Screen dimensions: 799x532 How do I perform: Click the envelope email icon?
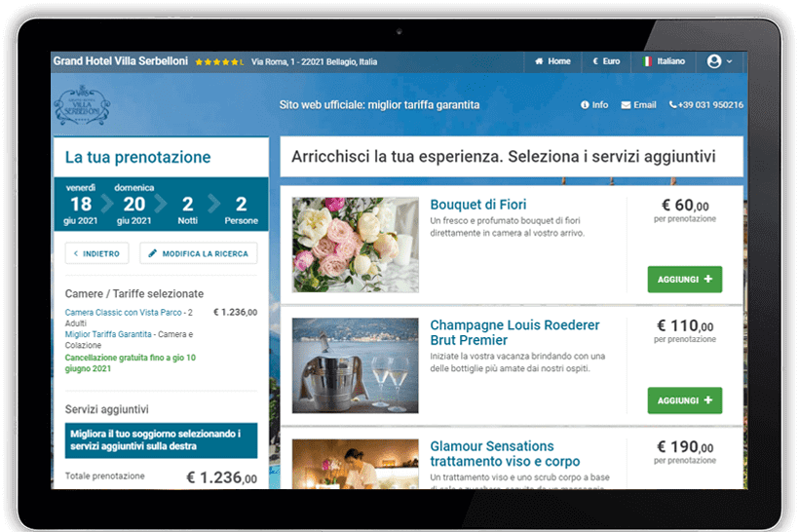(x=626, y=105)
